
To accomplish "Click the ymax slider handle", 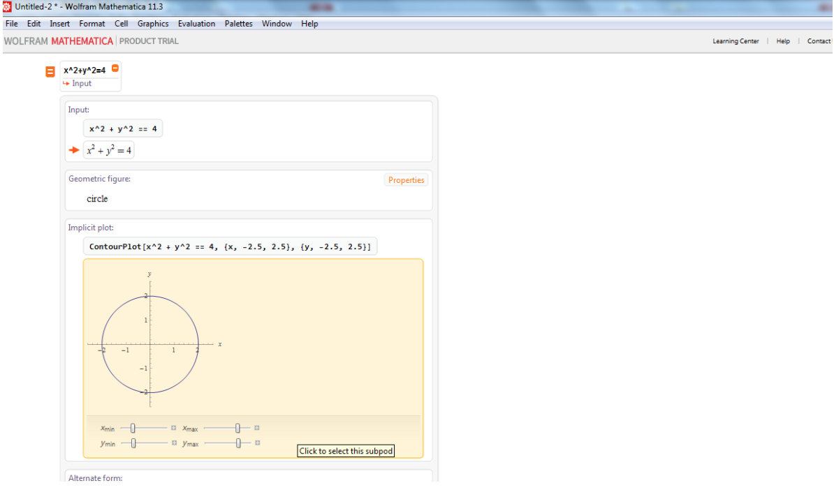I will pyautogui.click(x=238, y=443).
